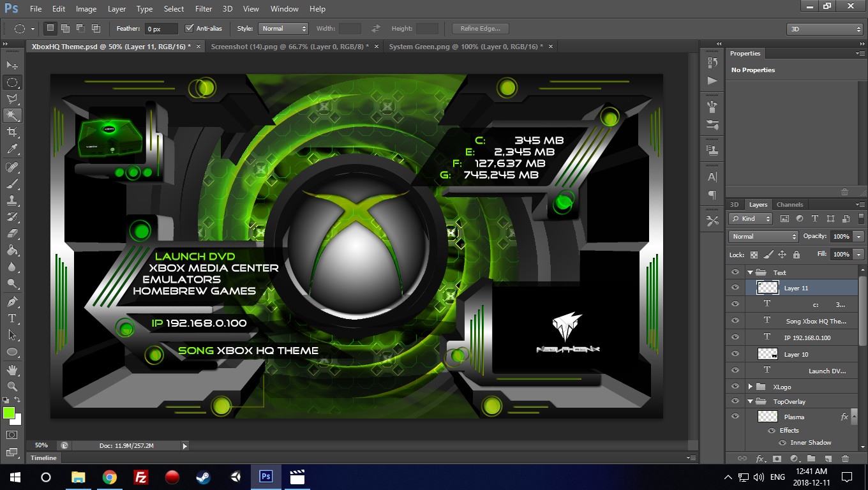
Task: Select the Blur tool
Action: point(12,267)
